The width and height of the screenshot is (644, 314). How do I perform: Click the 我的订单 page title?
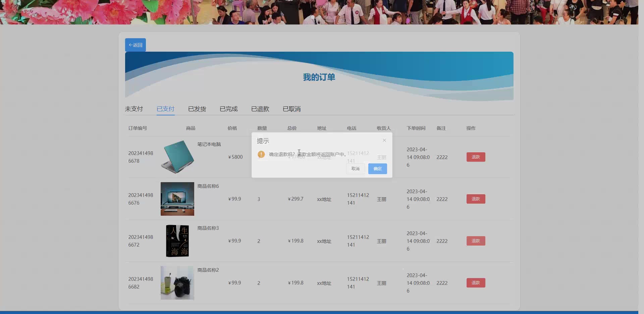tap(319, 77)
